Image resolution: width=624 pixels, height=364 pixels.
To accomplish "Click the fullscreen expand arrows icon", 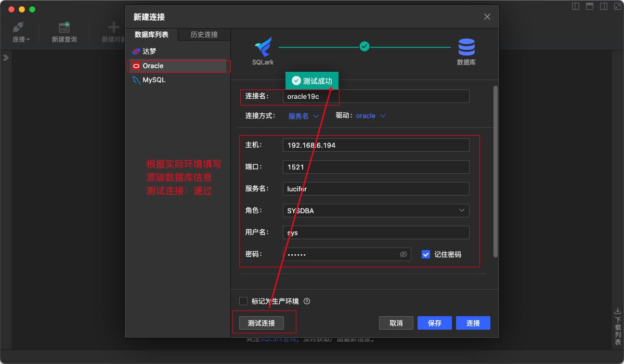I will pos(617,6).
